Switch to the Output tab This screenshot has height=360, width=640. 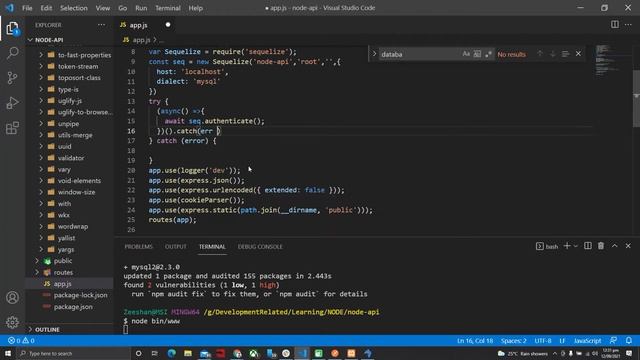176,247
